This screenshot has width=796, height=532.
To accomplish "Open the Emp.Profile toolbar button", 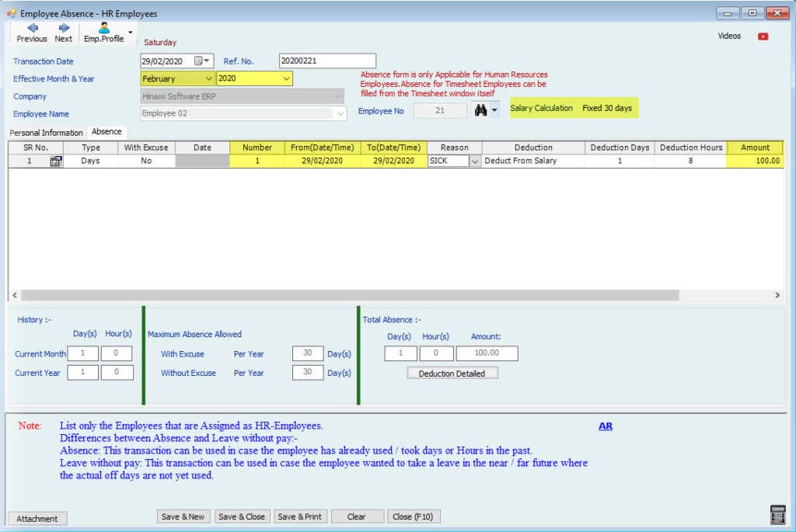I will (103, 33).
